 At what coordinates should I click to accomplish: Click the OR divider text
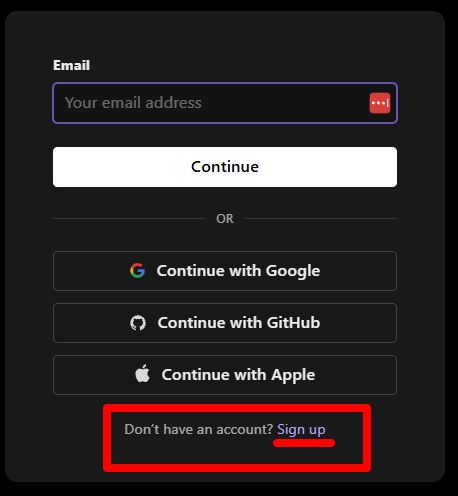[x=225, y=219]
